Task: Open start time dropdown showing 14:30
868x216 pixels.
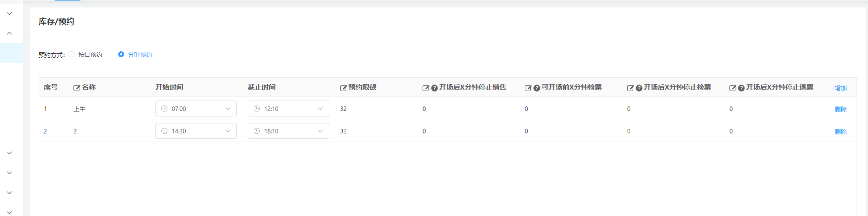Action: click(196, 131)
